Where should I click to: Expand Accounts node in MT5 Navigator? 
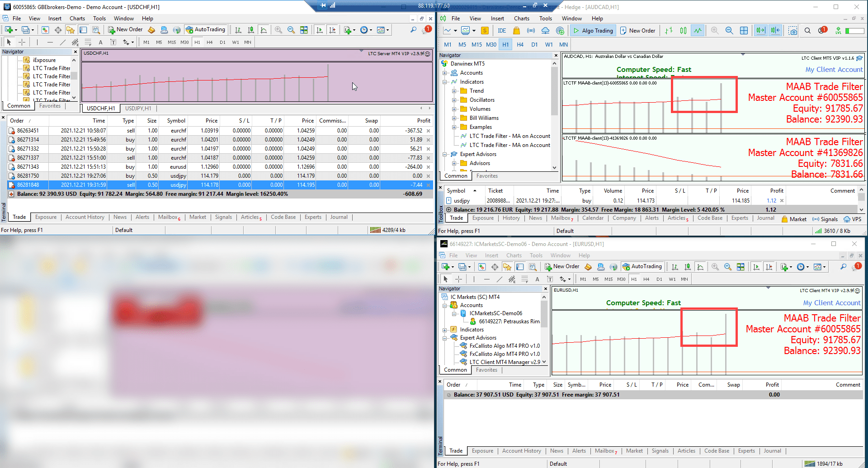445,73
